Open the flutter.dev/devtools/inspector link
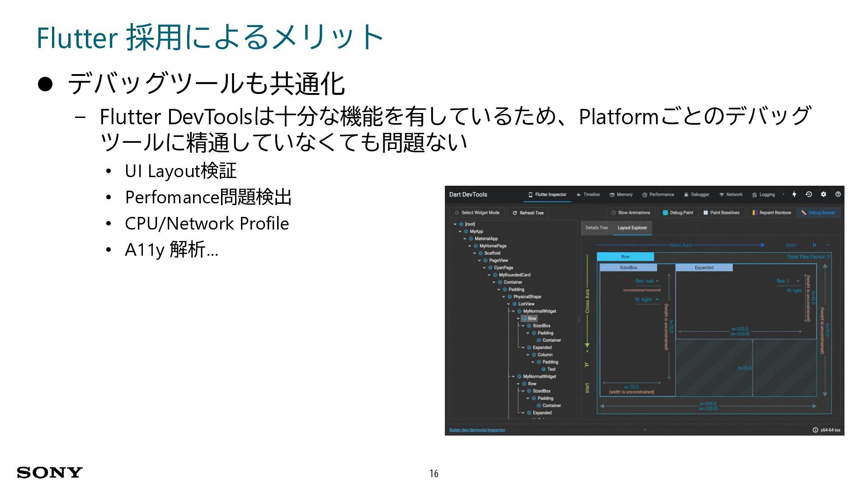The image size is (868, 488). pos(477,430)
